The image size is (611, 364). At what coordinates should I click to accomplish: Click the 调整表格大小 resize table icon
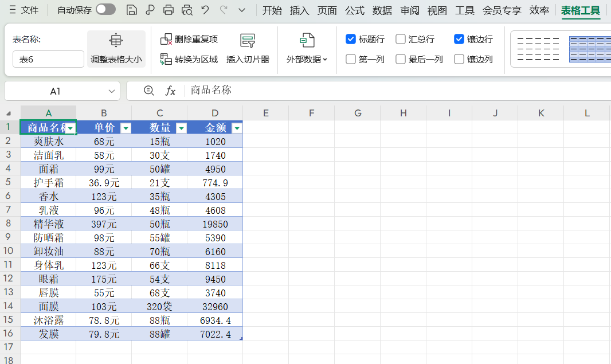[x=116, y=49]
